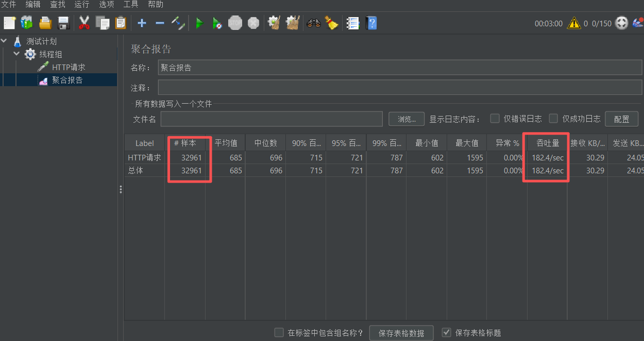Start the test with the green play icon
Viewport: 644px width, 341px height.
coord(200,23)
